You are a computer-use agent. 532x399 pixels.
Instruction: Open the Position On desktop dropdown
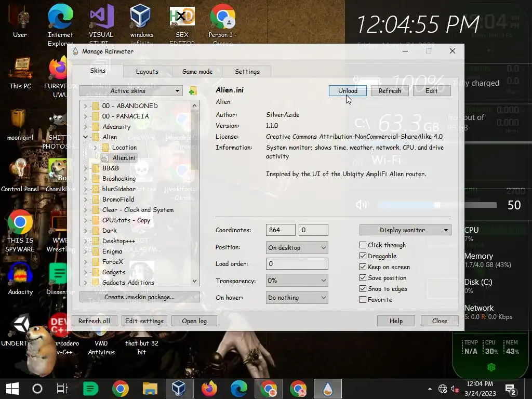coord(297,248)
